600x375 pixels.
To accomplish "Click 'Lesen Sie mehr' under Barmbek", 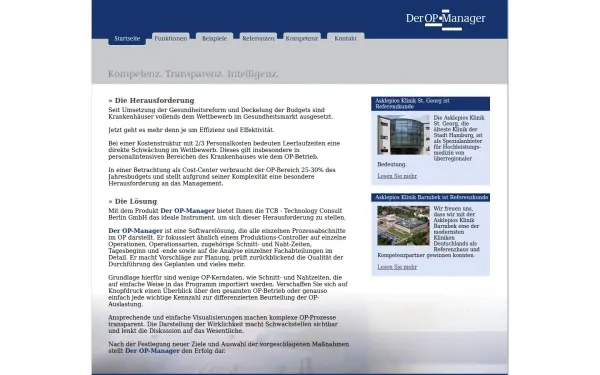I will pos(397,267).
